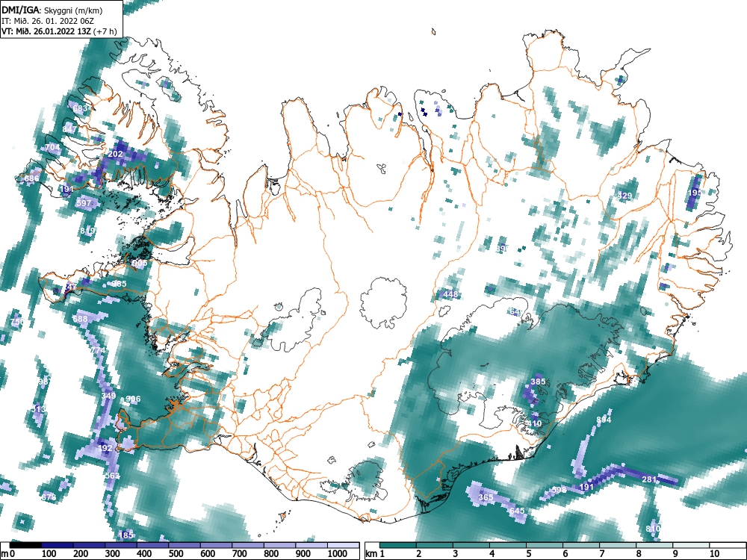The height and width of the screenshot is (560, 747).
Task: Click the visibility value '598' on the map
Action: coord(559,490)
